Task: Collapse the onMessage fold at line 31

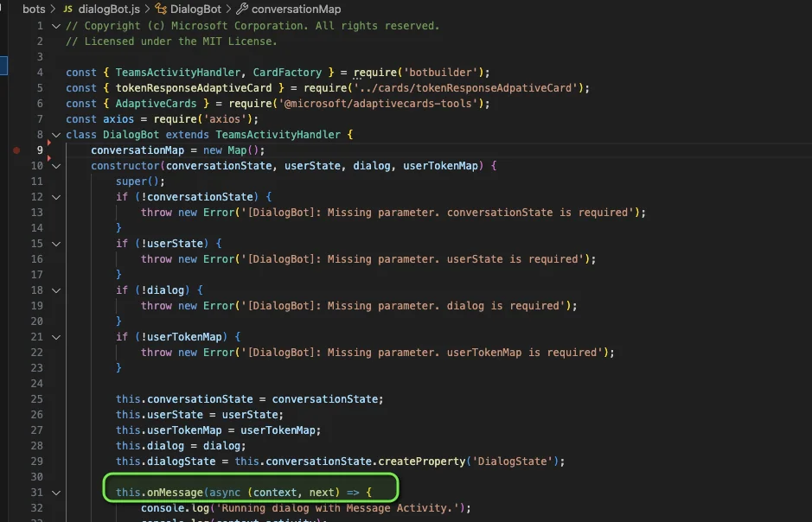Action: [x=56, y=493]
